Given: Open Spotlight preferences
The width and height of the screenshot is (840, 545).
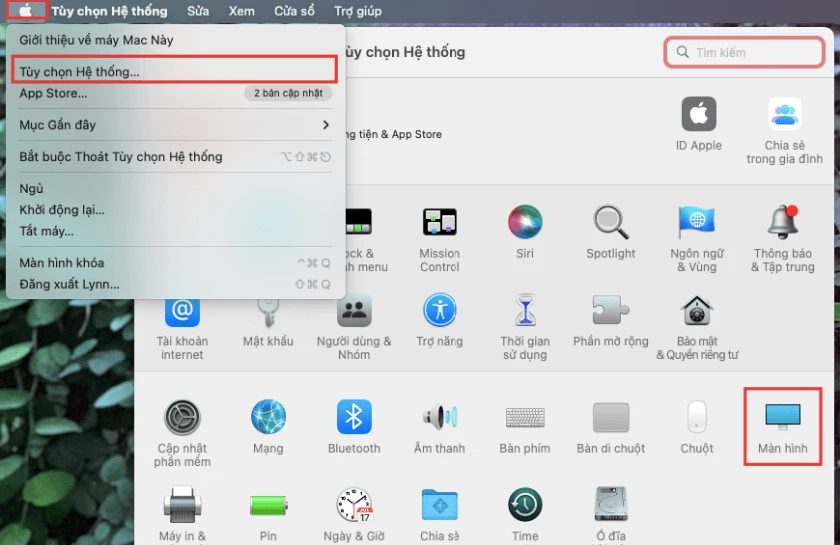Looking at the screenshot, I should click(611, 232).
